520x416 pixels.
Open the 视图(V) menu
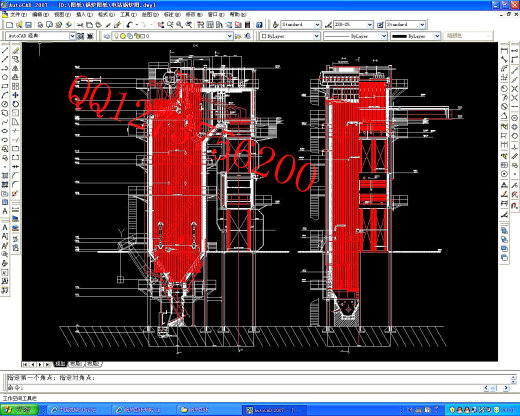[x=62, y=15]
